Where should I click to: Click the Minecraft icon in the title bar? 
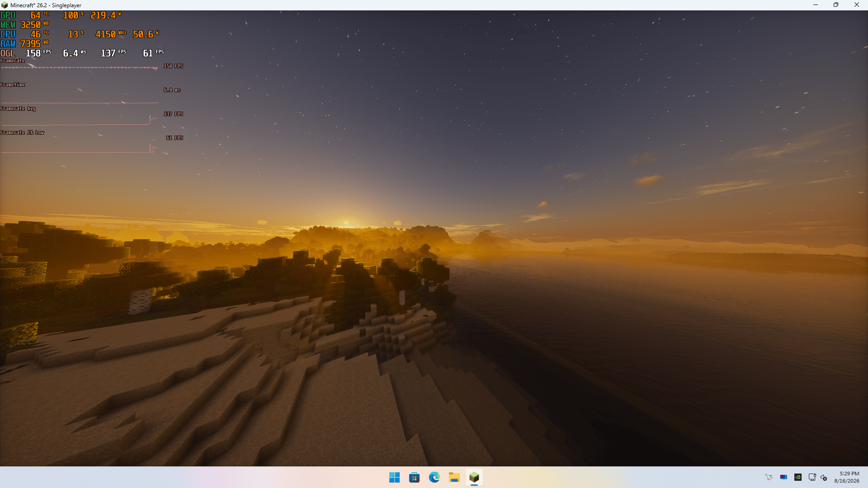[x=5, y=5]
